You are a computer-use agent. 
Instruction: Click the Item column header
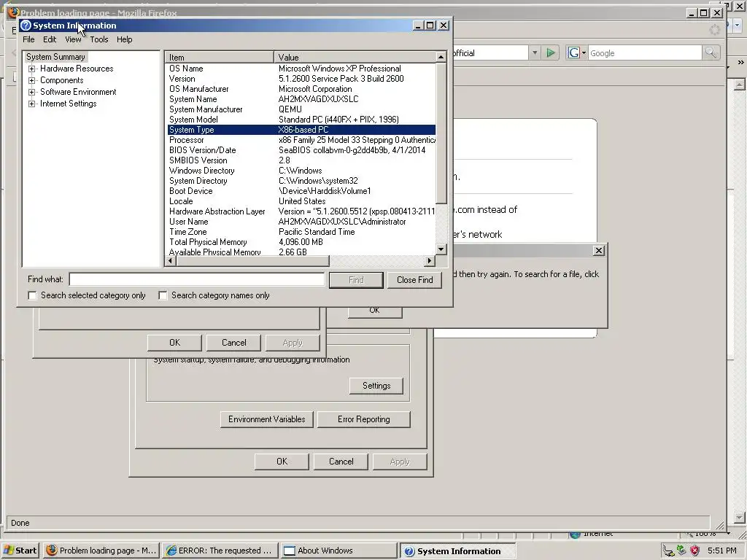pos(220,57)
